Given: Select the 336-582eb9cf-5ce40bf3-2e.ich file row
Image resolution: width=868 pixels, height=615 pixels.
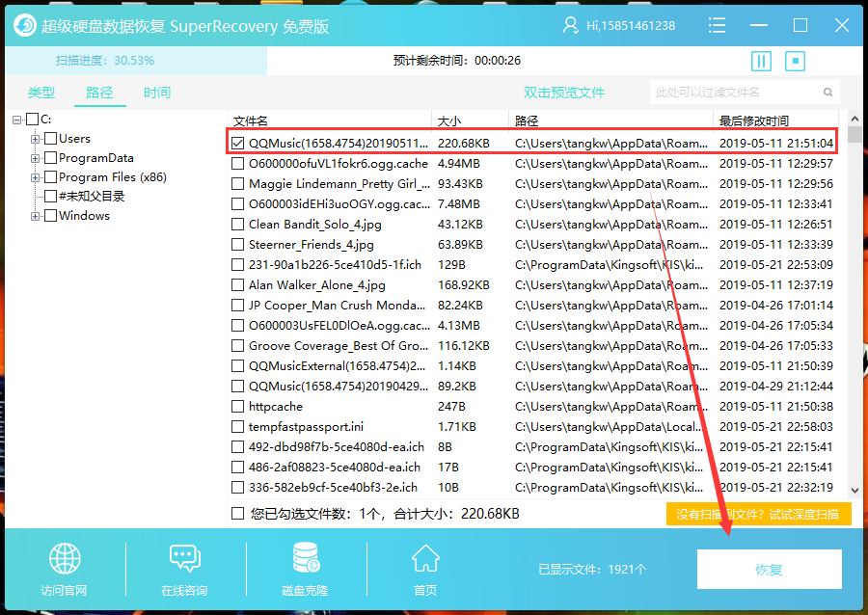Looking at the screenshot, I should coord(531,487).
